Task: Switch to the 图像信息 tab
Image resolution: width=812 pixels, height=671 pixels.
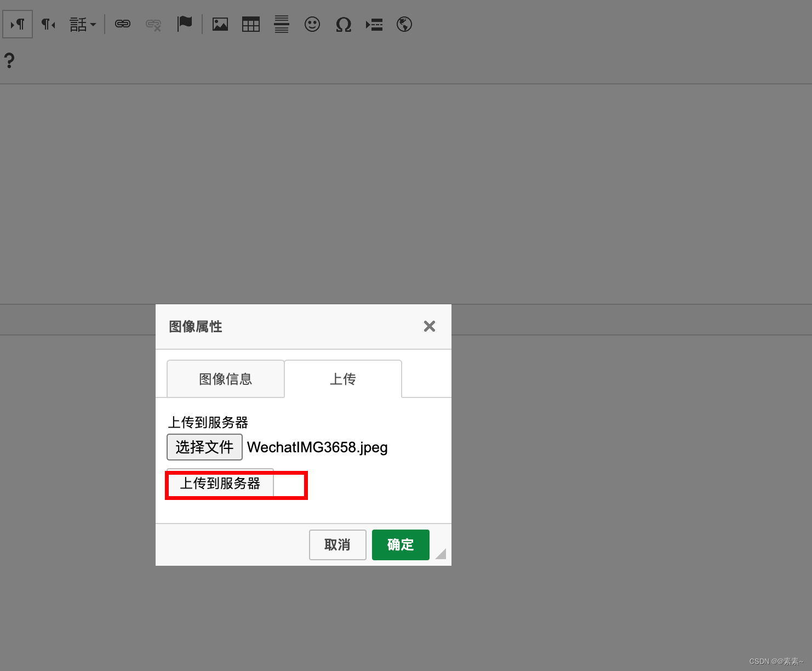Action: [x=225, y=379]
